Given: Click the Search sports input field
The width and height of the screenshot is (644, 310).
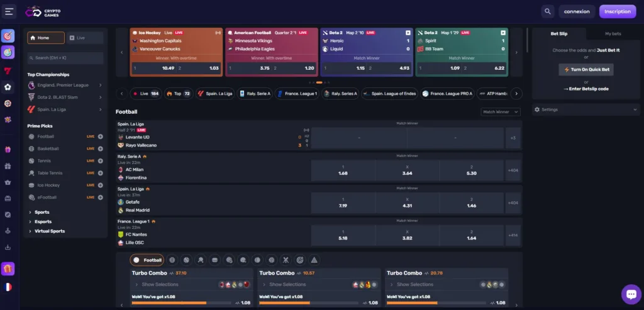Looking at the screenshot, I should tap(65, 58).
